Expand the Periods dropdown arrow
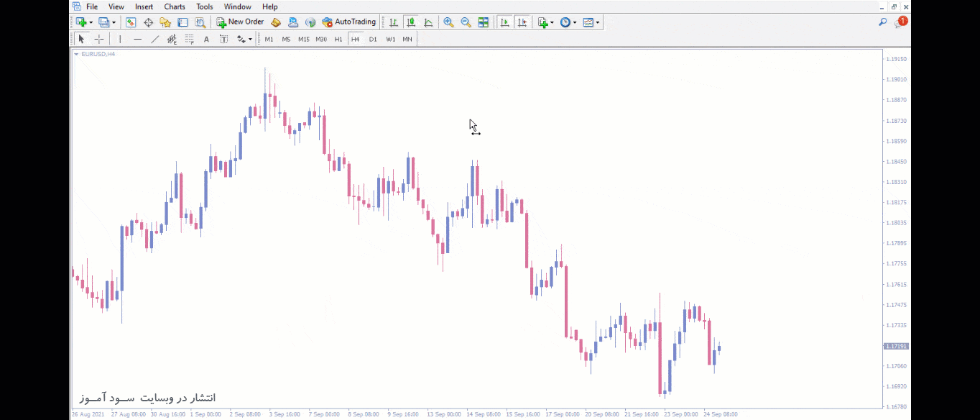This screenshot has width=980, height=420. point(575,22)
